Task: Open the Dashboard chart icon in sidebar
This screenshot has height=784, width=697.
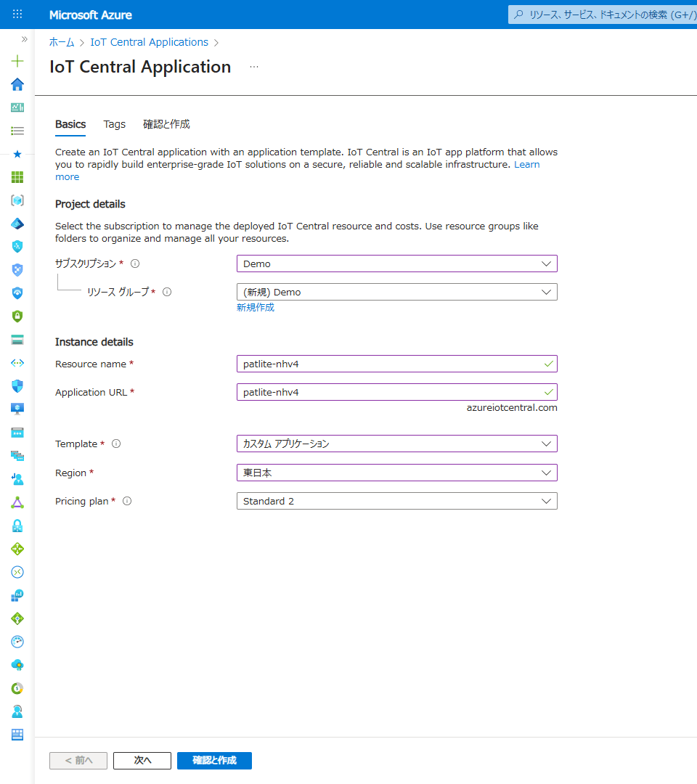Action: [17, 107]
